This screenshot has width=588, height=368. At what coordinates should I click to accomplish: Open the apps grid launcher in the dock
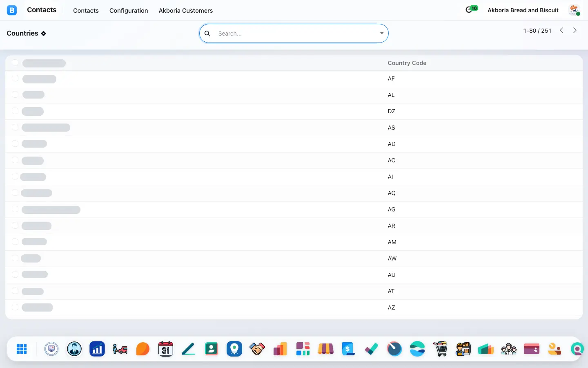(22, 349)
